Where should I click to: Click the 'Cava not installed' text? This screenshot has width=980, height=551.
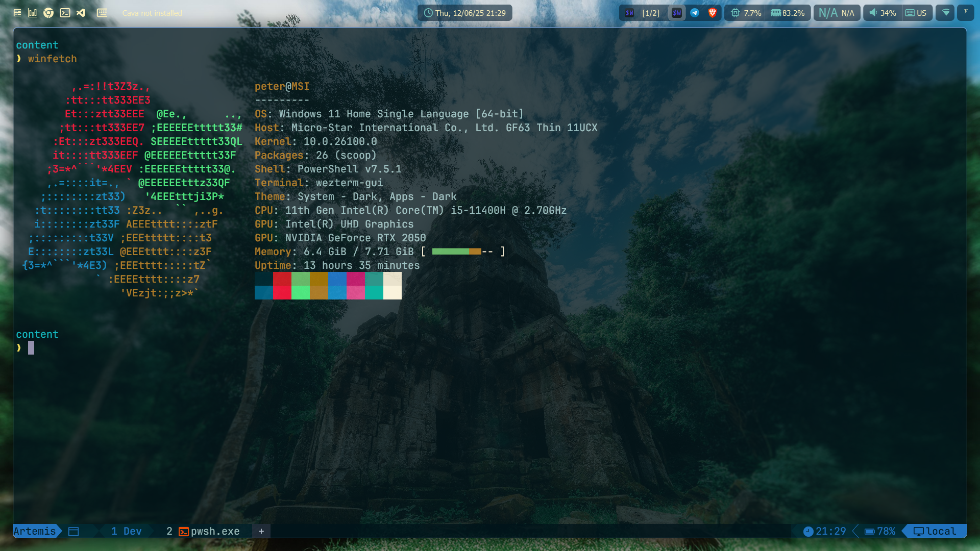(x=152, y=13)
